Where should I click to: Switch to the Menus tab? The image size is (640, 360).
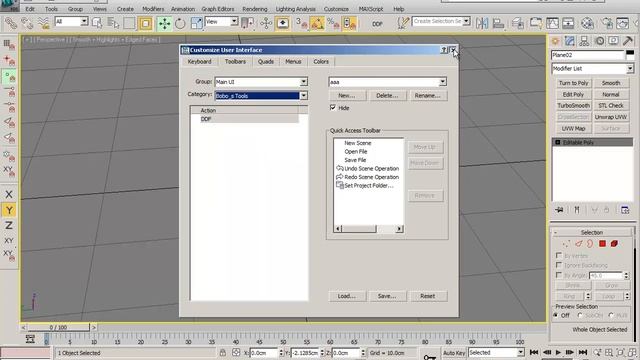293,62
